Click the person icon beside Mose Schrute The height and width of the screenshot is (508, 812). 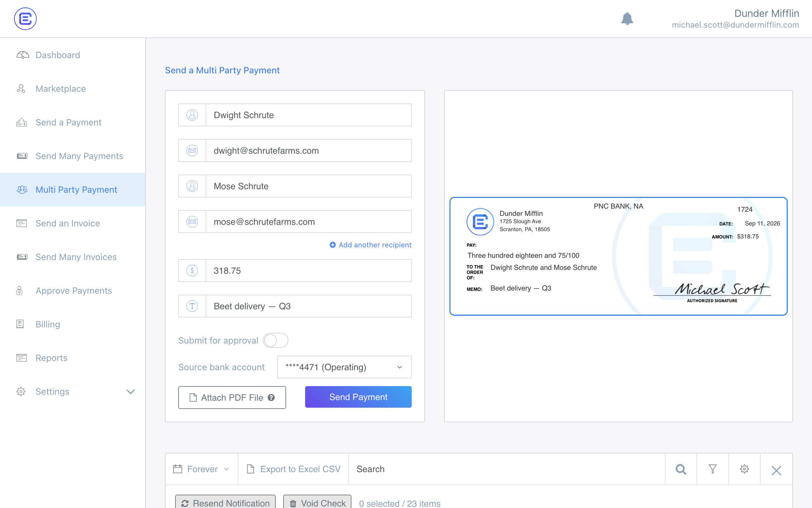(192, 186)
